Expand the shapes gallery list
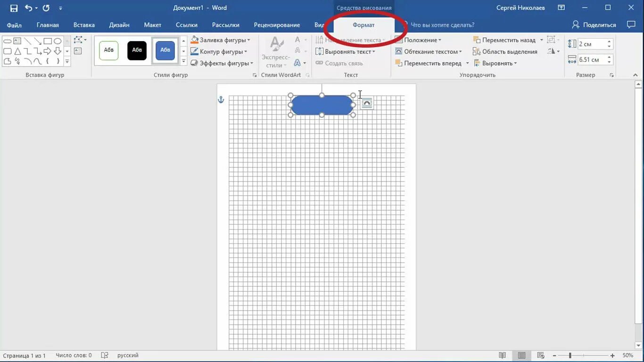Viewport: 644px width, 362px height. (67, 61)
